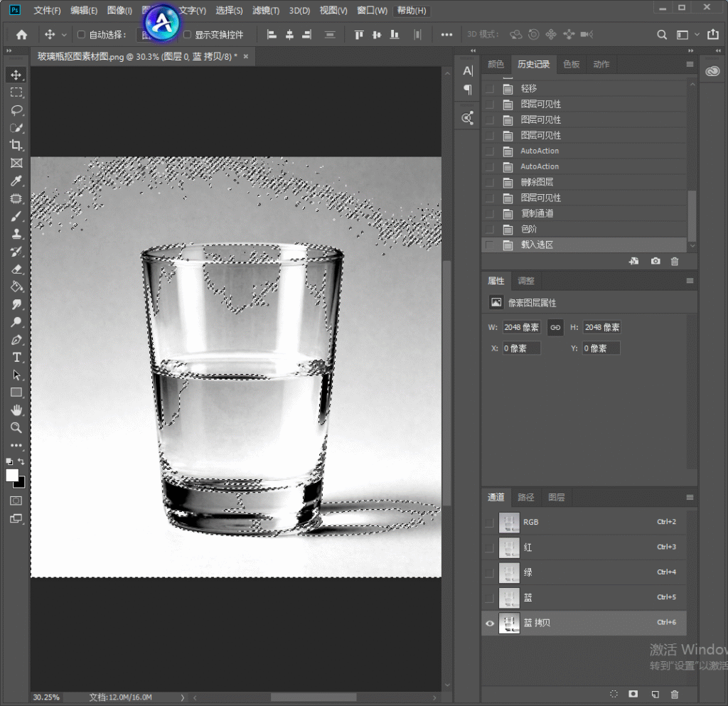Screen dimensions: 728x706
Task: Create new snapshot camera icon in History
Action: point(655,262)
